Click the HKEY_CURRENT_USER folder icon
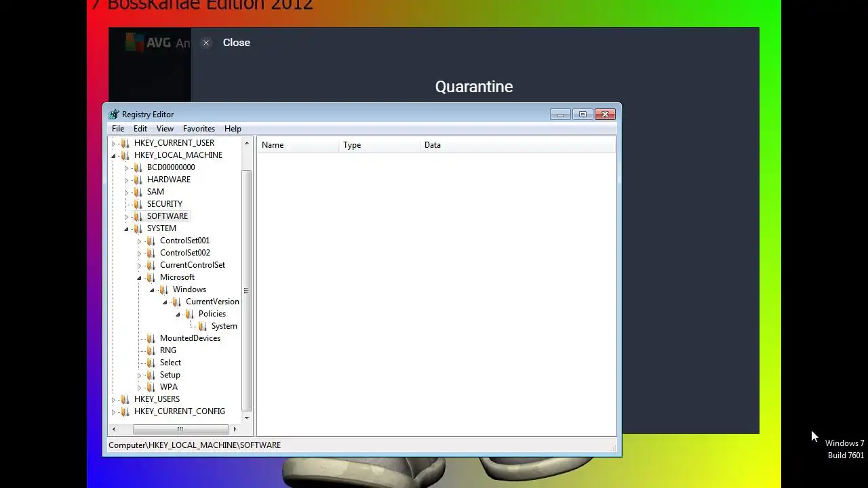868x488 pixels. click(x=125, y=143)
